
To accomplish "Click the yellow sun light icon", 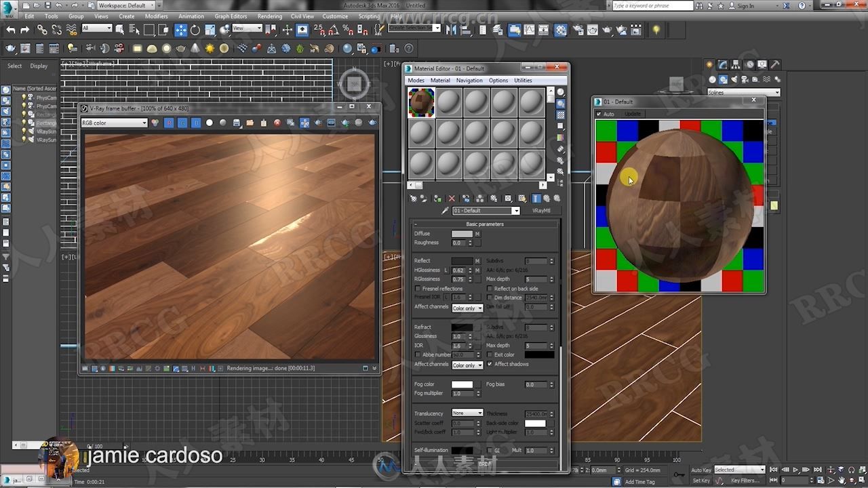I will coord(210,49).
